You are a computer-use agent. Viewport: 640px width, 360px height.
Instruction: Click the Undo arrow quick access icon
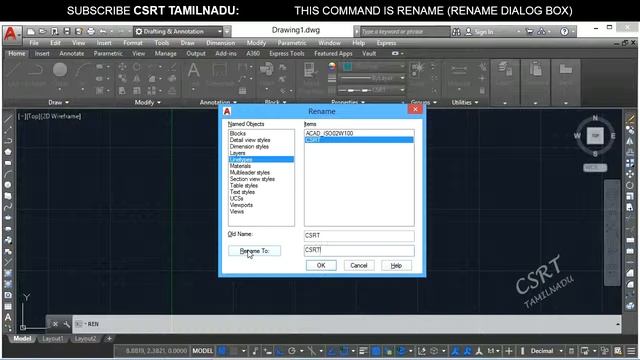[x=103, y=31]
